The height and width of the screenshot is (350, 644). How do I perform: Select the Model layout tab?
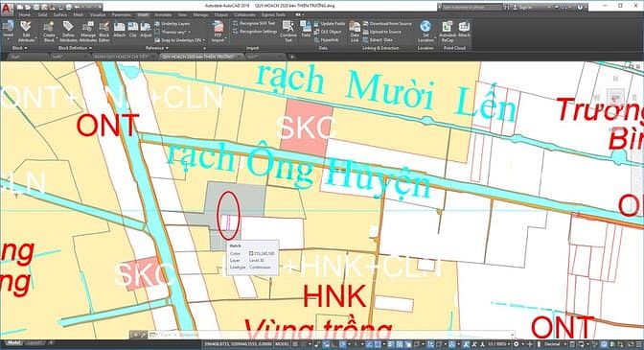tap(14, 343)
